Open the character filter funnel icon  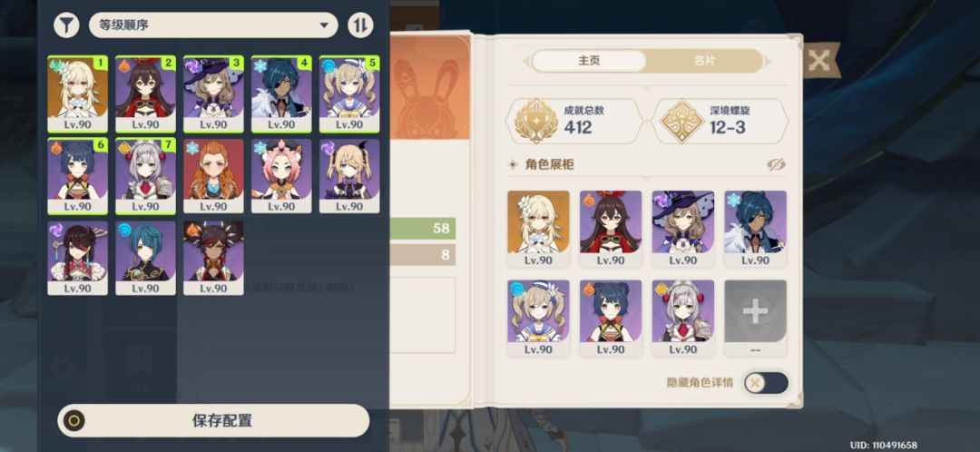pyautogui.click(x=66, y=25)
